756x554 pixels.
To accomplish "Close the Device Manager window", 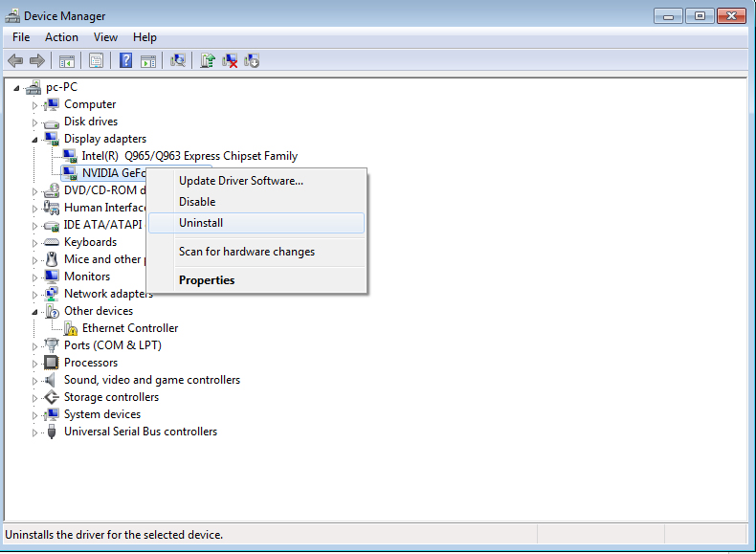I will point(731,16).
